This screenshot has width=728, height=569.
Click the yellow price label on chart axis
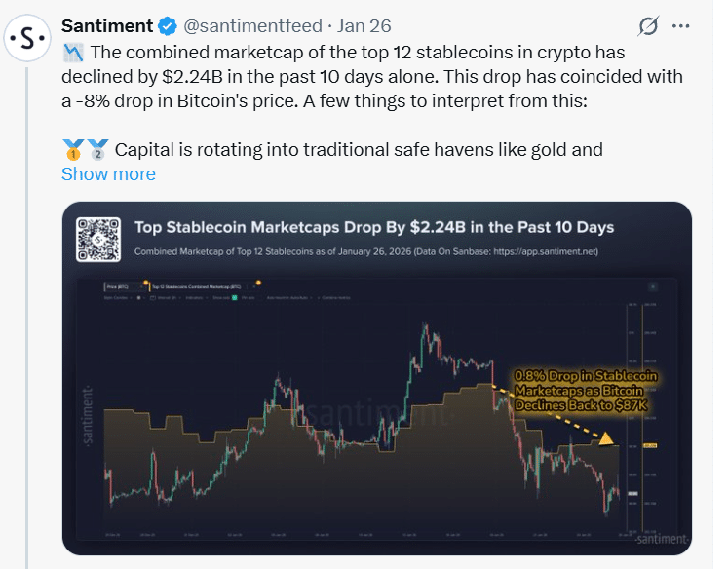pyautogui.click(x=651, y=445)
